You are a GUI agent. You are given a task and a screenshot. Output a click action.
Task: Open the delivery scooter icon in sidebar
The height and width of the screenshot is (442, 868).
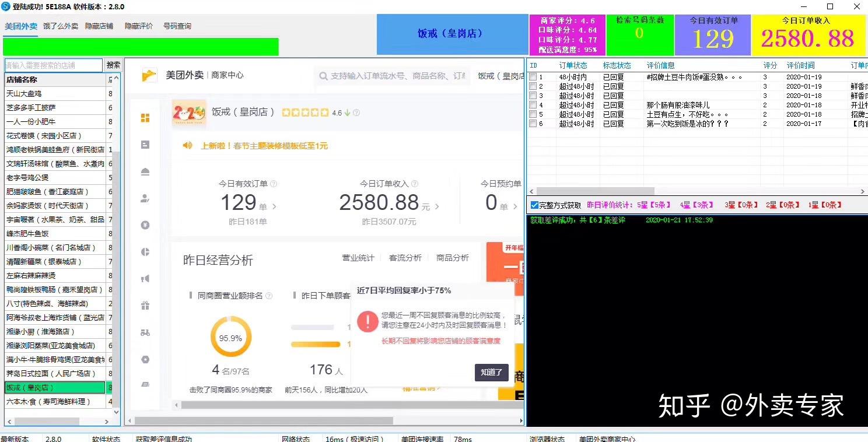pyautogui.click(x=145, y=332)
